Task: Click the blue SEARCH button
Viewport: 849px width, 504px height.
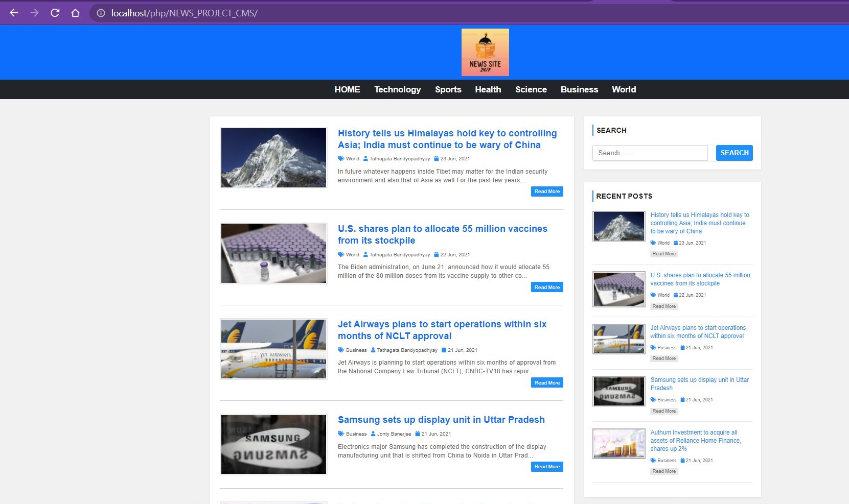Action: [734, 153]
